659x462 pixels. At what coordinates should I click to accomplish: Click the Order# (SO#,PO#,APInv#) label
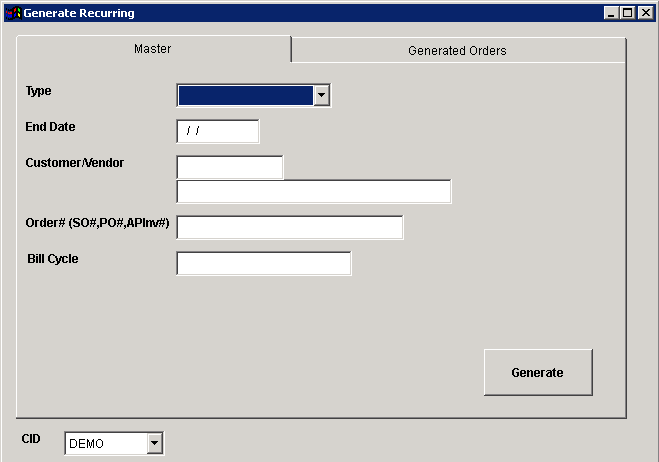point(97,223)
